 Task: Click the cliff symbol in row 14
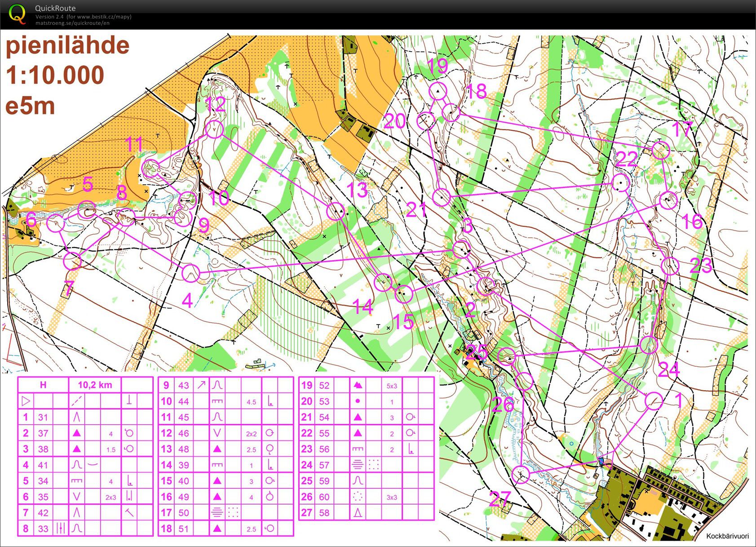click(x=217, y=465)
